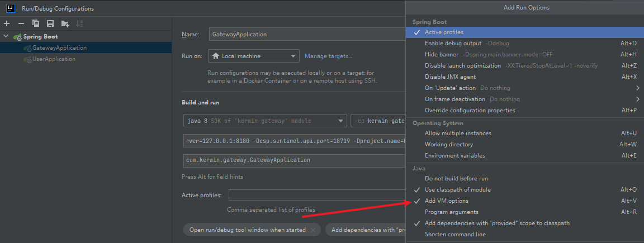Viewport: 644px width, 243px height.
Task: Select Enable debug output option
Action: (524, 43)
